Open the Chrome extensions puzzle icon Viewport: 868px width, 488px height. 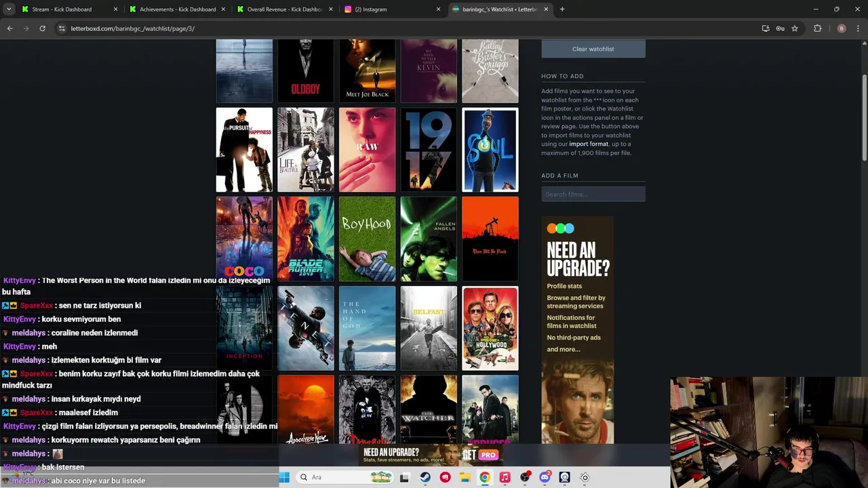(x=817, y=28)
